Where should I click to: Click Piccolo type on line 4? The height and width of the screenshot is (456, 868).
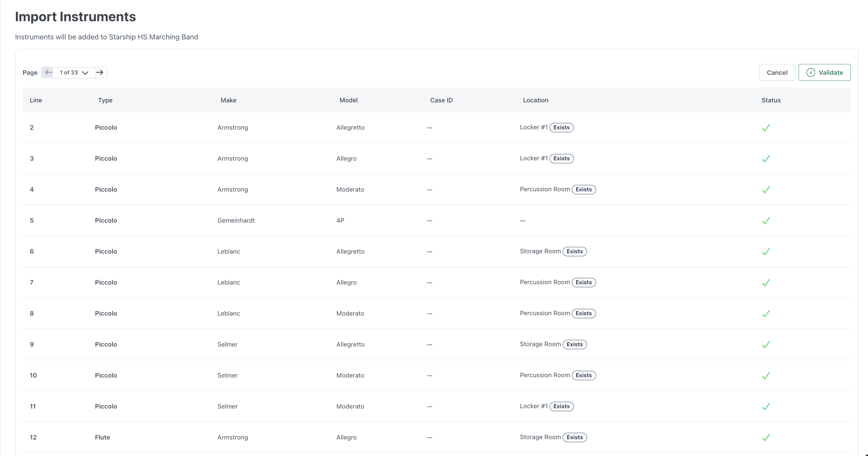point(106,189)
